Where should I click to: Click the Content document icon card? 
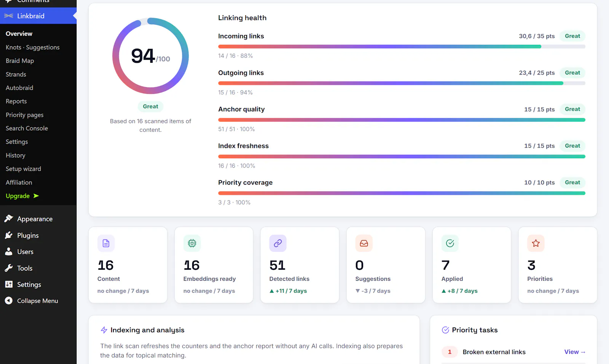tap(106, 243)
